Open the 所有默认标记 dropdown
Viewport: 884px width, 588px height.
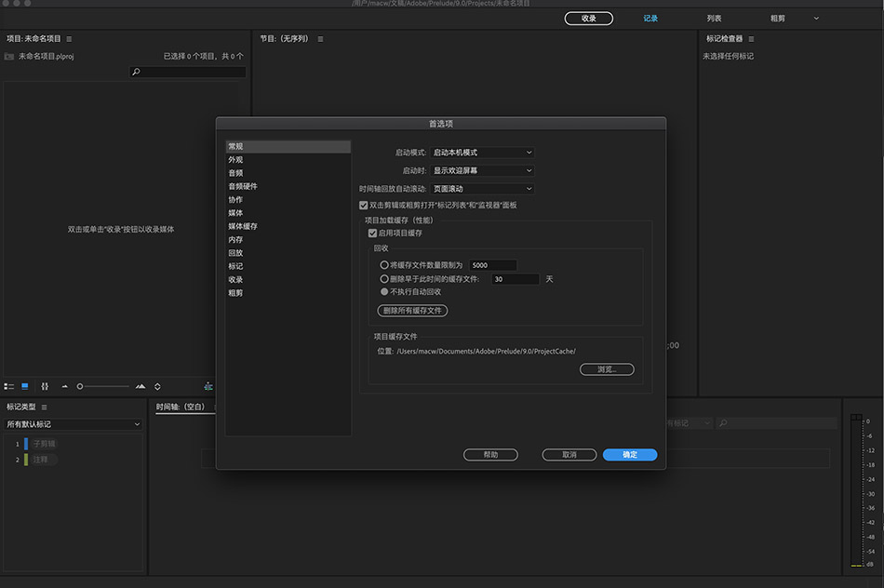(73, 424)
